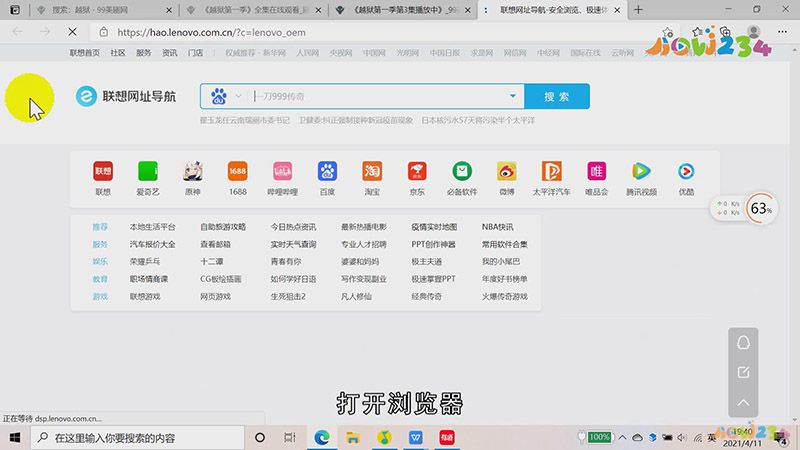Open the 联想网址导航 logo
Image resolution: width=800 pixels, height=450 pixels.
point(126,96)
